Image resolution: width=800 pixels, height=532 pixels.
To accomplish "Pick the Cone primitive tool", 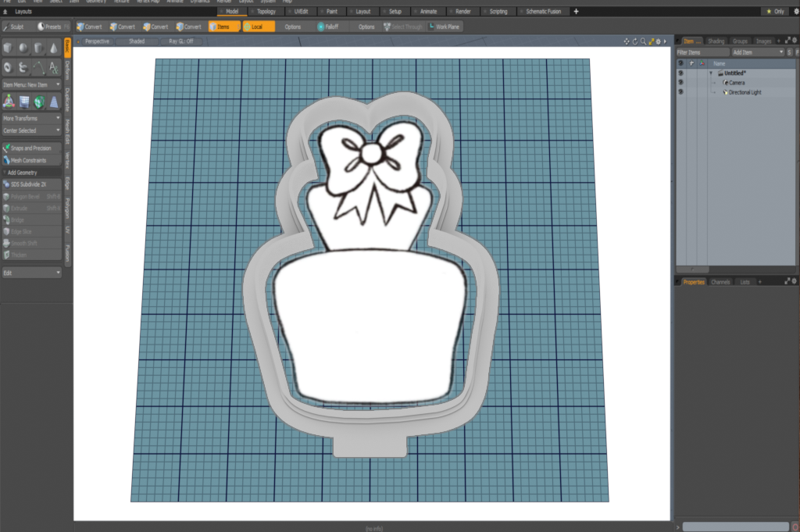I will (x=53, y=49).
